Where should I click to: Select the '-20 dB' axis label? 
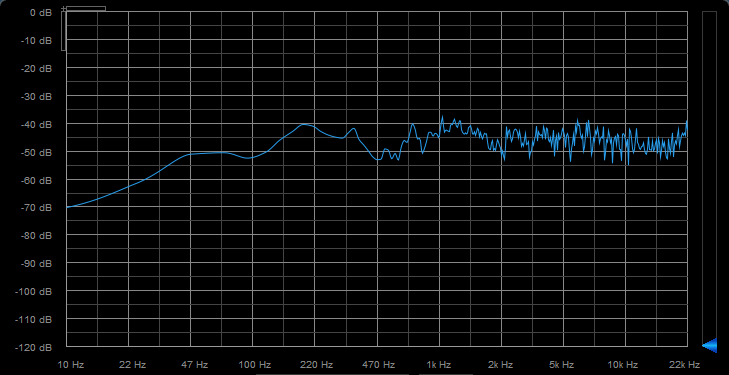pos(37,68)
